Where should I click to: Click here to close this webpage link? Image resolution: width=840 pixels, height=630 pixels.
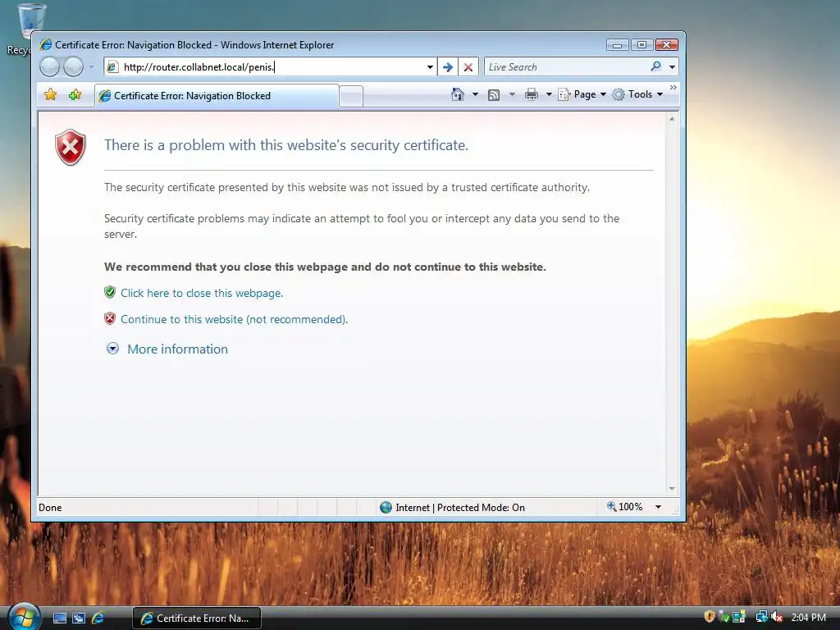[x=202, y=293]
